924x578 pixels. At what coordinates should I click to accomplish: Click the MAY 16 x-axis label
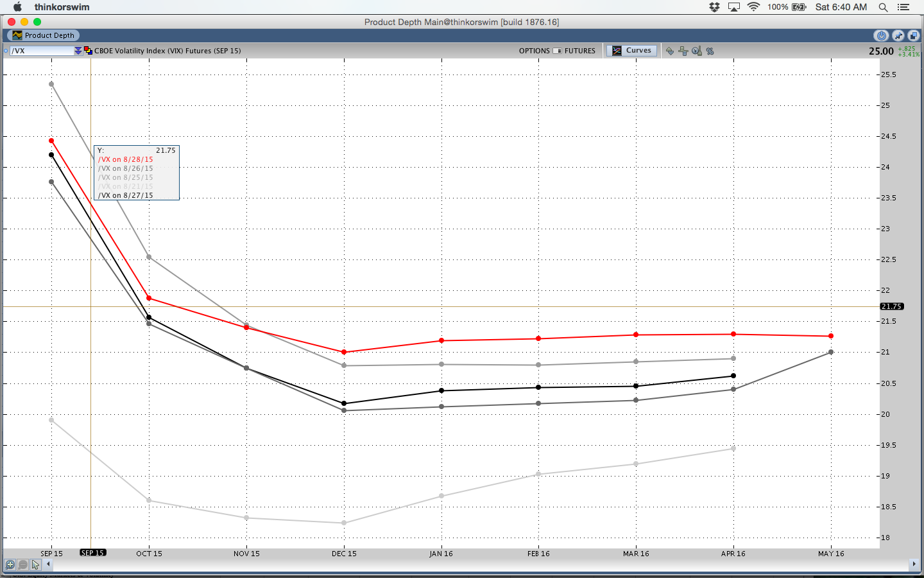[x=831, y=554]
